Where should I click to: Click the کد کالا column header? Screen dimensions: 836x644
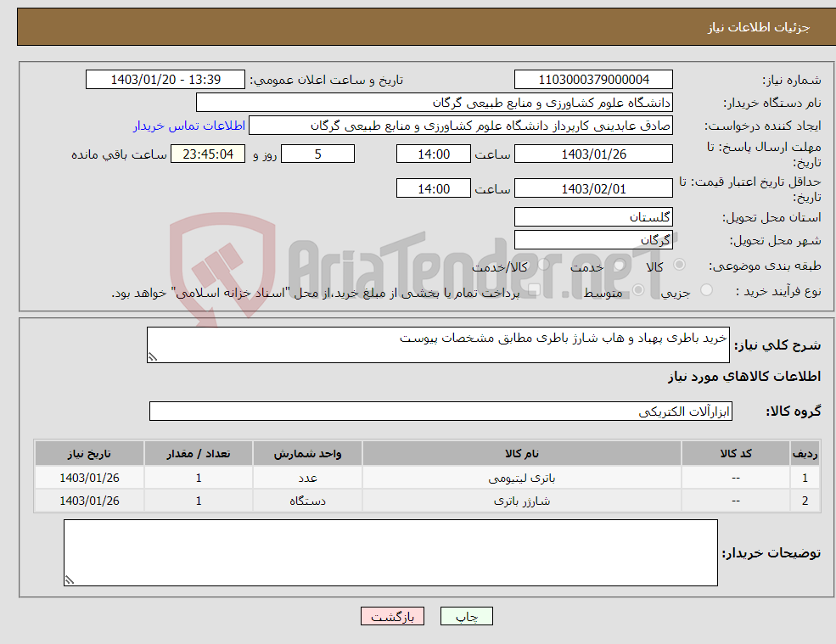tap(736, 454)
